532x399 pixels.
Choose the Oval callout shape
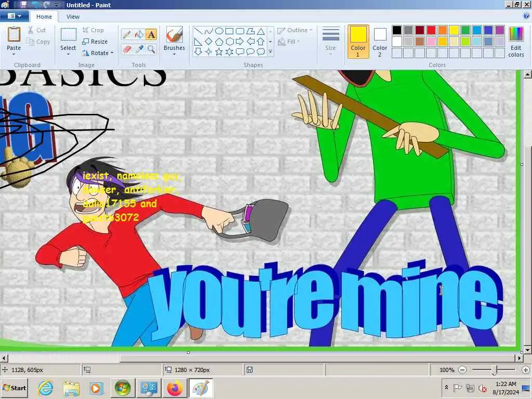(250, 51)
